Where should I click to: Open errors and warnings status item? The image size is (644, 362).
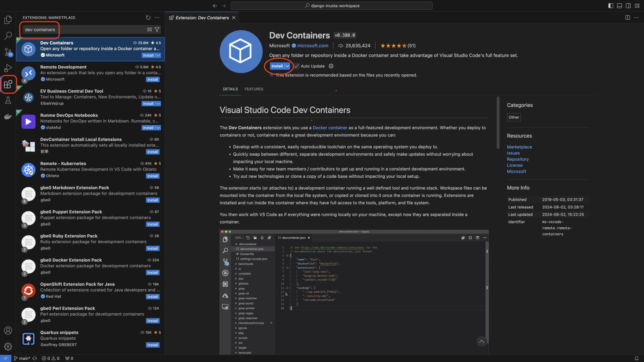coord(51,358)
